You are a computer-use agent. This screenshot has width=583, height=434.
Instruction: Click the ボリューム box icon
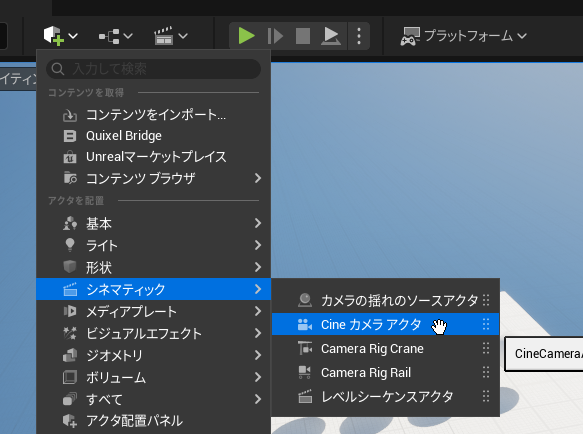(70, 377)
